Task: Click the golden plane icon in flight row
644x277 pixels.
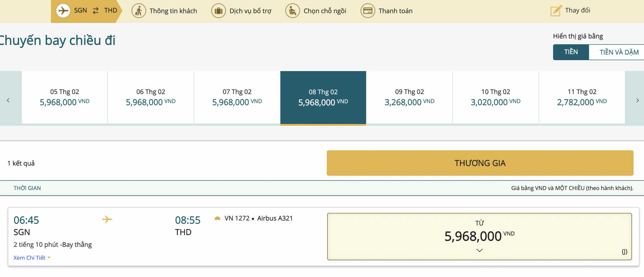Action: click(107, 219)
